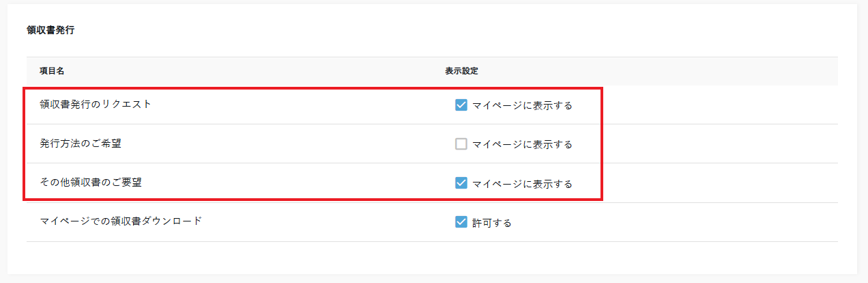Toggle the 許可する checkbox for receipt download
868x283 pixels.
point(461,222)
